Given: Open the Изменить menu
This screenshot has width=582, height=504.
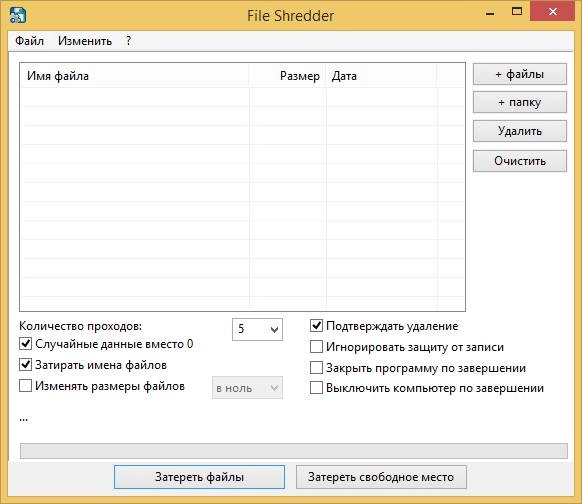Looking at the screenshot, I should [85, 41].
